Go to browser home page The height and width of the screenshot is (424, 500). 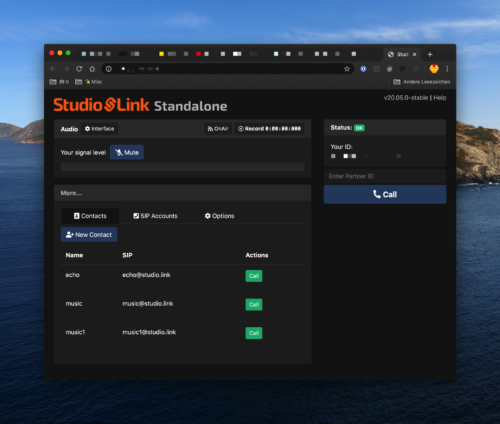92,69
